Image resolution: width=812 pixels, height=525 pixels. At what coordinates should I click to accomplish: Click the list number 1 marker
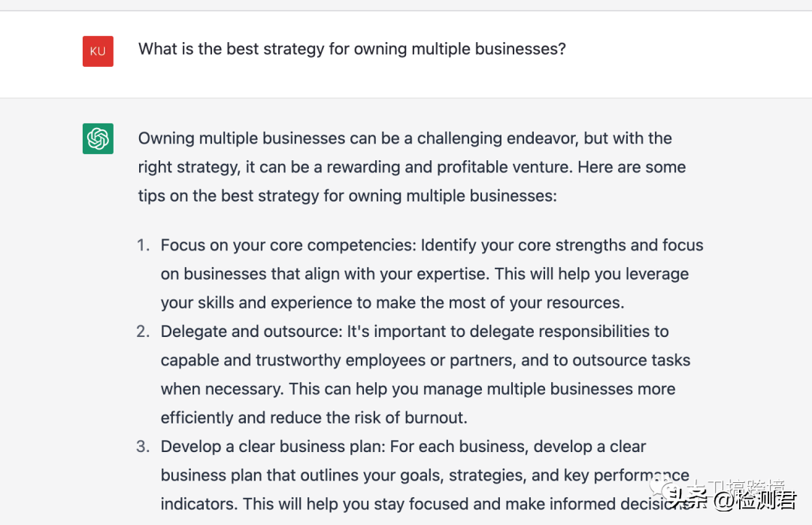pos(144,244)
